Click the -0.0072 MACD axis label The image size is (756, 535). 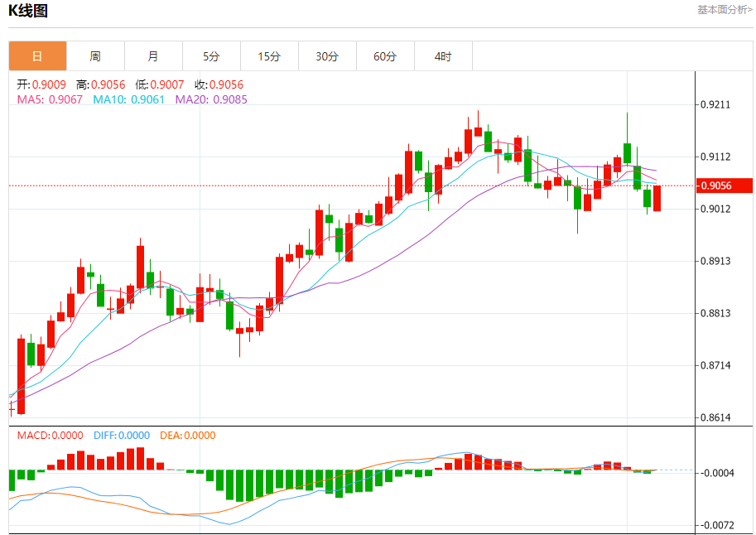click(717, 525)
